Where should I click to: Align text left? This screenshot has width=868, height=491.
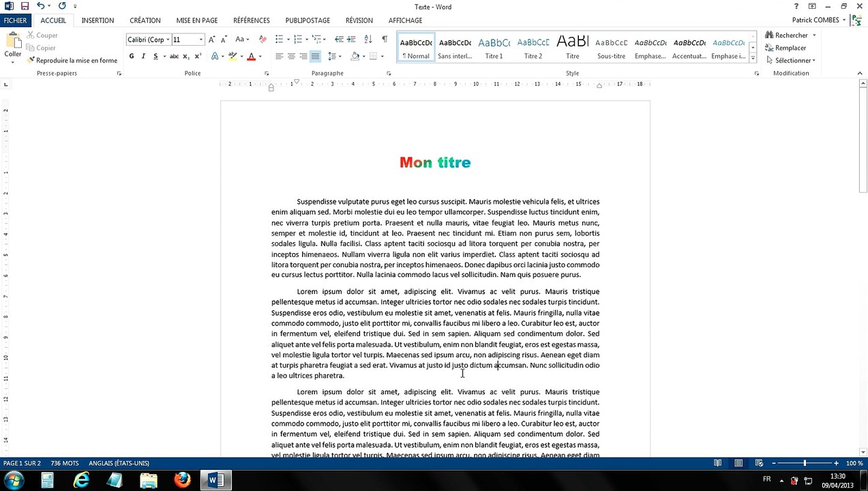pos(279,56)
